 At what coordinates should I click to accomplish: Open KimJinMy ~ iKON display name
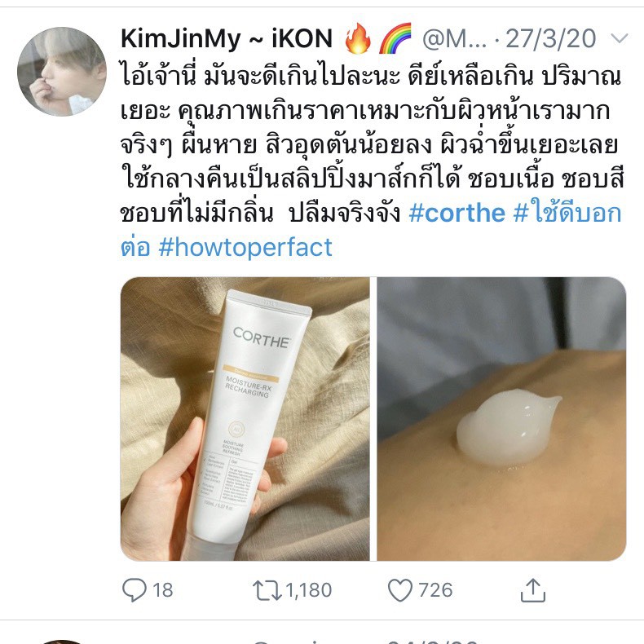pos(227,38)
